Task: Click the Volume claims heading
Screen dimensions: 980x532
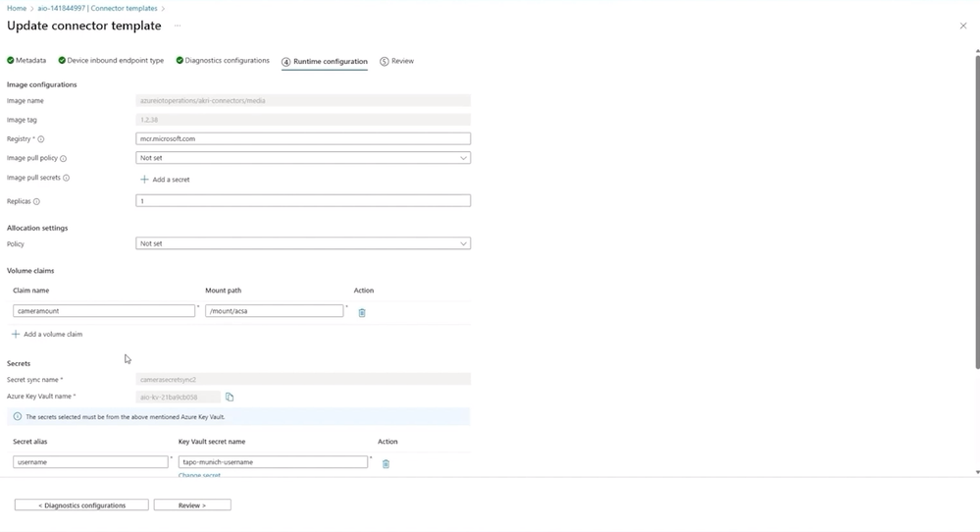Action: (30, 271)
